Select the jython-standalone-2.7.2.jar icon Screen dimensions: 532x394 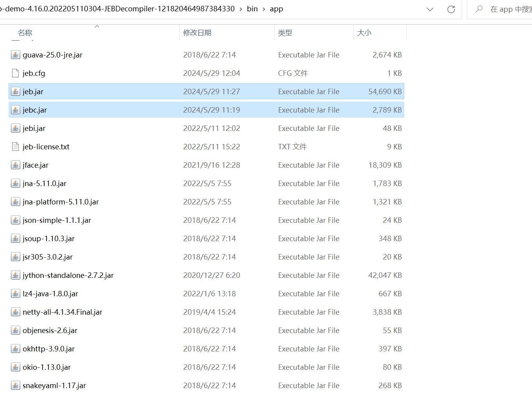point(15,275)
